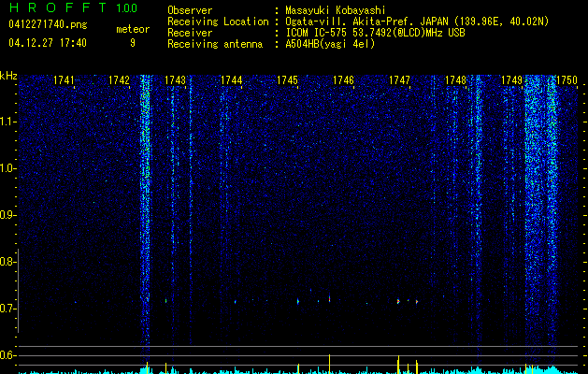Click the 1.0 kHz axis label

(x=7, y=168)
